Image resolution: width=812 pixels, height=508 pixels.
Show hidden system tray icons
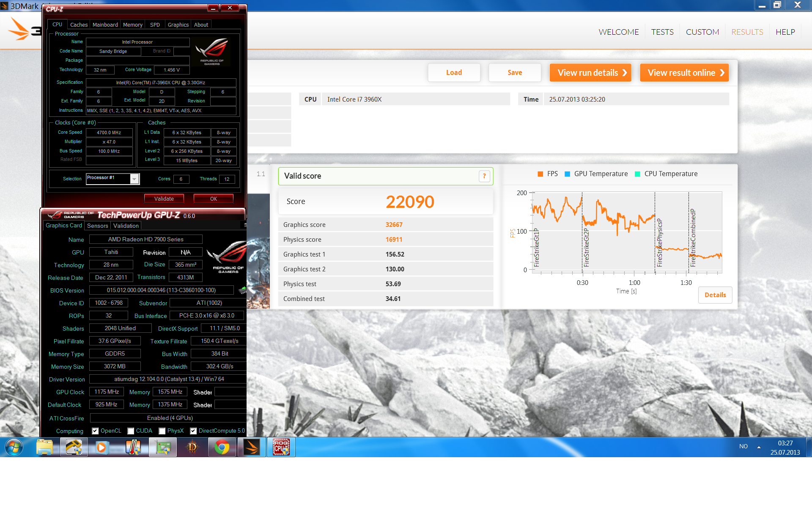pyautogui.click(x=759, y=447)
